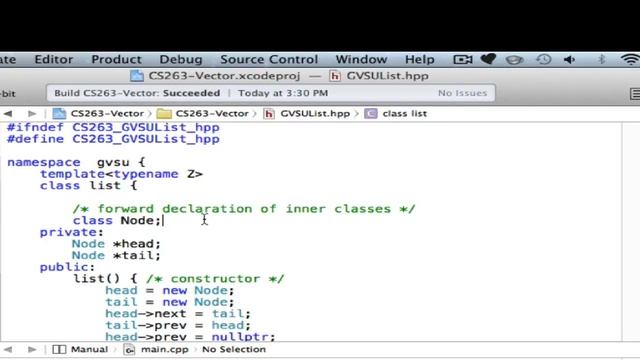Open the Product menu

[x=116, y=60]
